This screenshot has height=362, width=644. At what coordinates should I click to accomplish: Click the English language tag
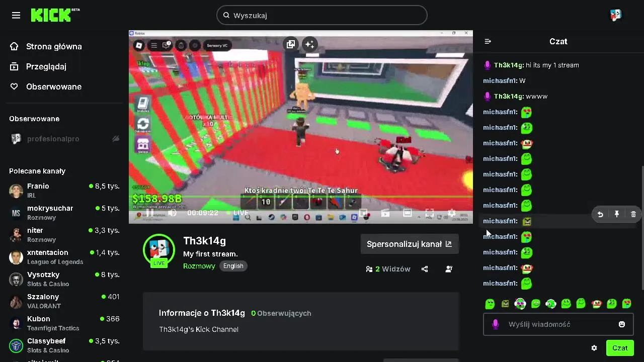click(x=233, y=266)
